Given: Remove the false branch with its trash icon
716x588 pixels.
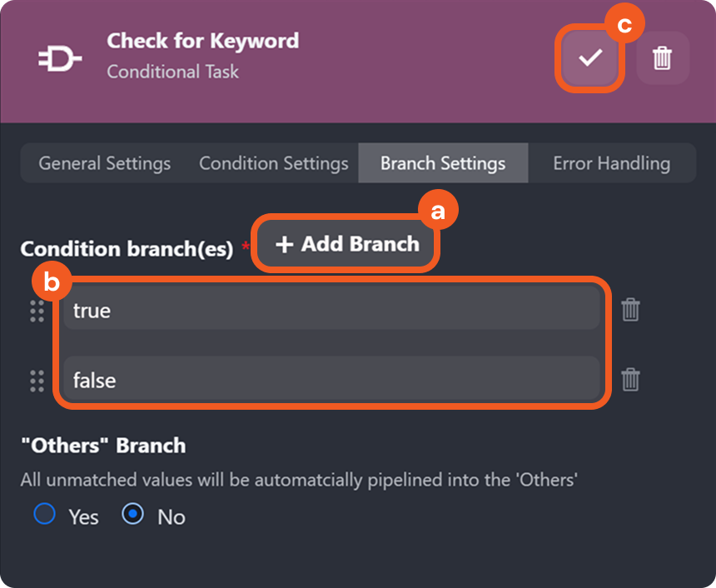Looking at the screenshot, I should (x=630, y=381).
